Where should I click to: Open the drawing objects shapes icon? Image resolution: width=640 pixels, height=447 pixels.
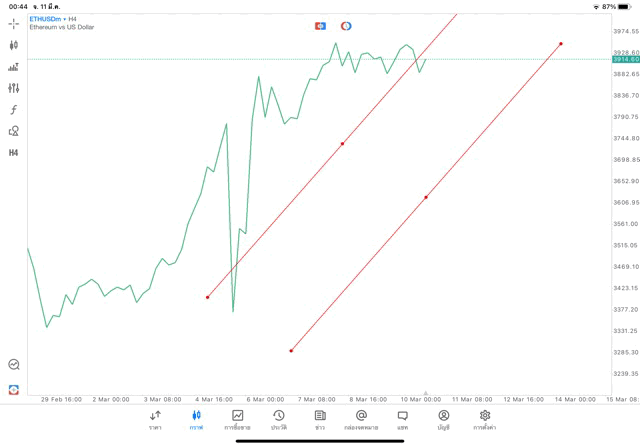point(14,131)
